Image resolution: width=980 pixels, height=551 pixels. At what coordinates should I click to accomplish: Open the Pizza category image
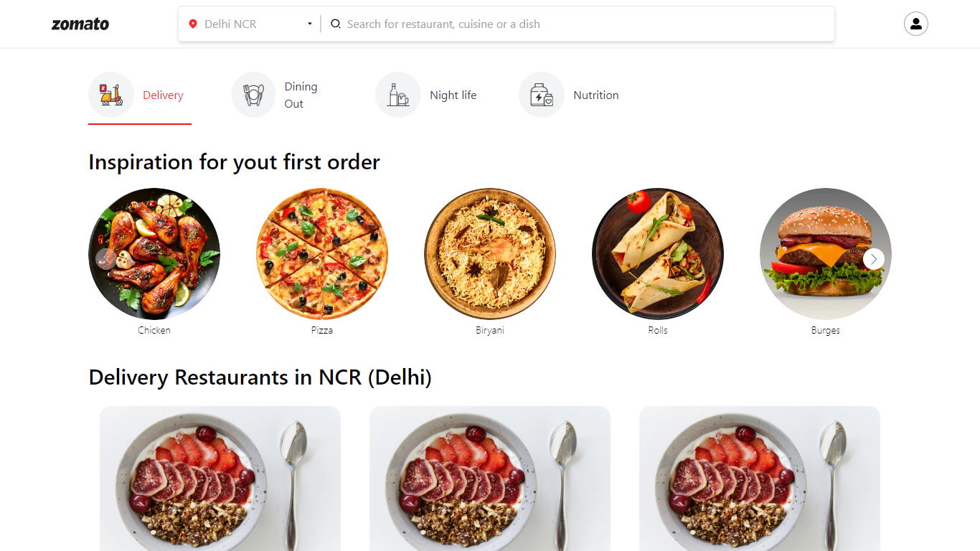pyautogui.click(x=321, y=253)
